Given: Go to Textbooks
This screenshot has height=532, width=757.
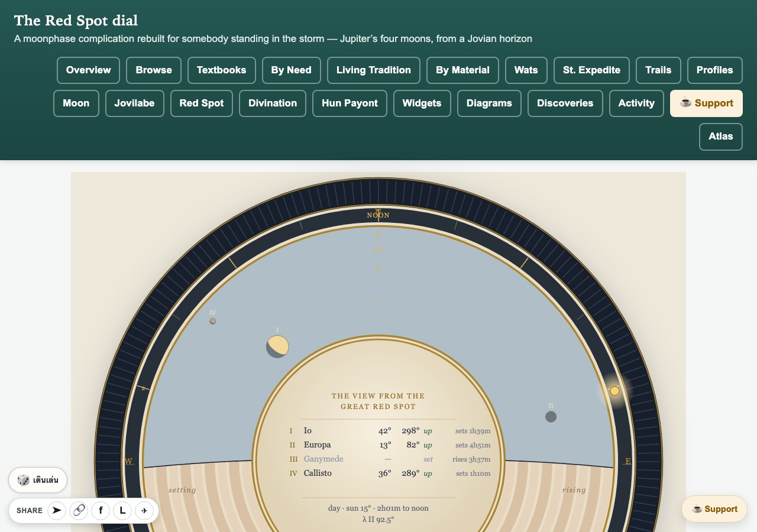Looking at the screenshot, I should click(222, 70).
